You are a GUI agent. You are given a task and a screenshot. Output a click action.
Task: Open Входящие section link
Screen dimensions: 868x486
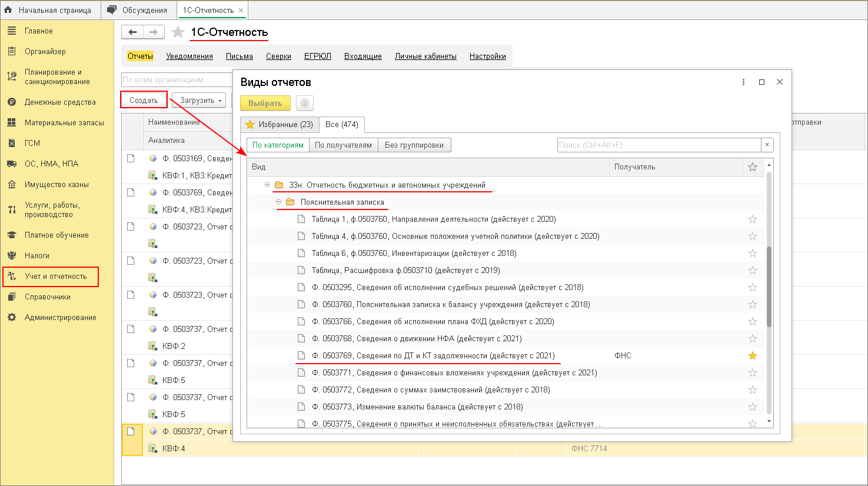tap(363, 56)
